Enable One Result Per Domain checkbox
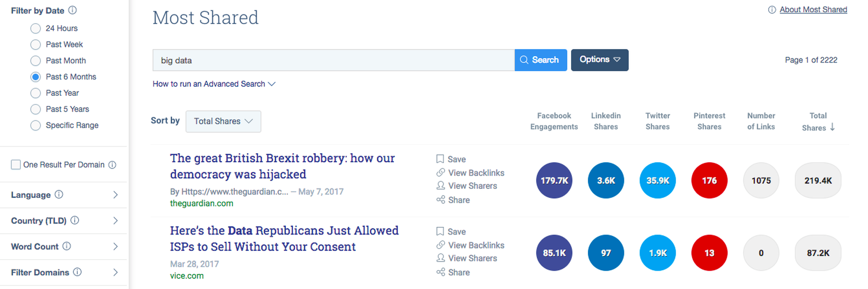The width and height of the screenshot is (868, 289). click(x=16, y=165)
